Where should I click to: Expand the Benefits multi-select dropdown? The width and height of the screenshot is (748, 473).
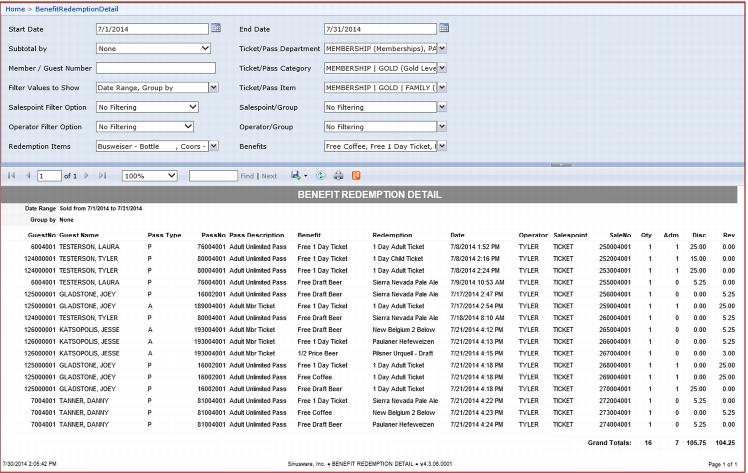click(442, 146)
